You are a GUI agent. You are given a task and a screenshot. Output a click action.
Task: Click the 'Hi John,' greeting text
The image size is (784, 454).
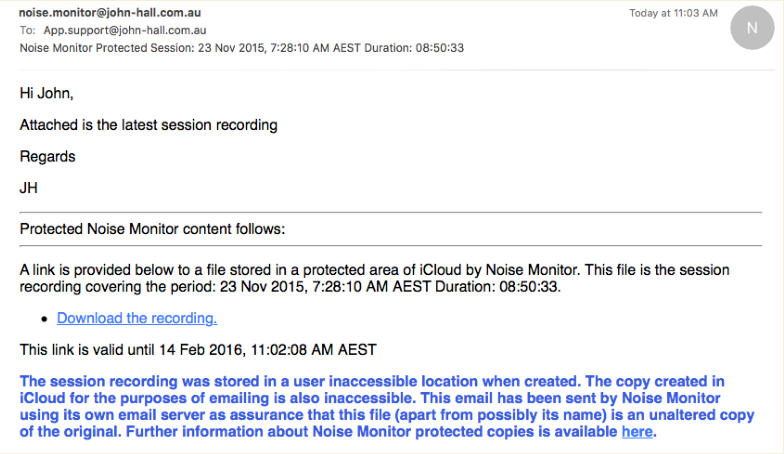47,93
